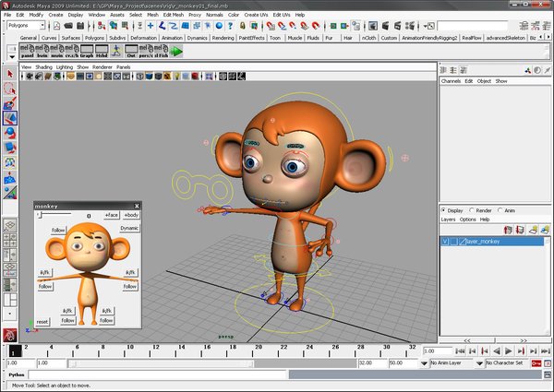Open the 'No Anim Layer' dropdown
554x392 pixels.
pyautogui.click(x=446, y=363)
